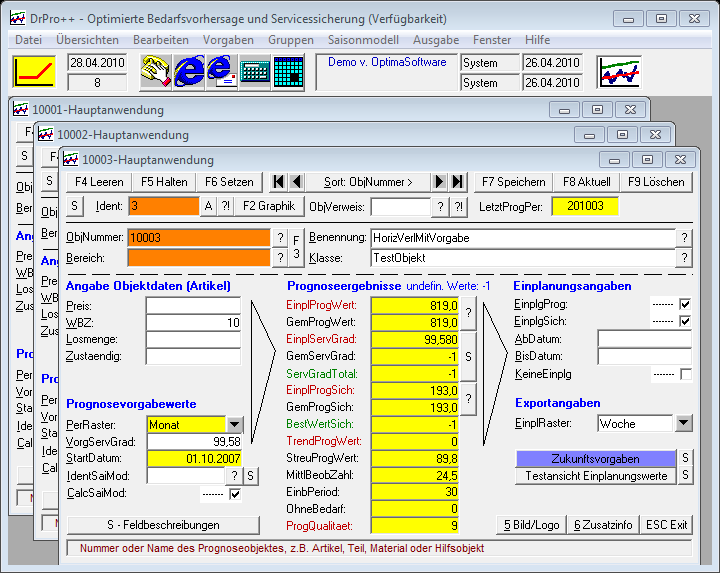Click the hand with keys icon
Viewport: 720px width, 573px height.
point(155,72)
